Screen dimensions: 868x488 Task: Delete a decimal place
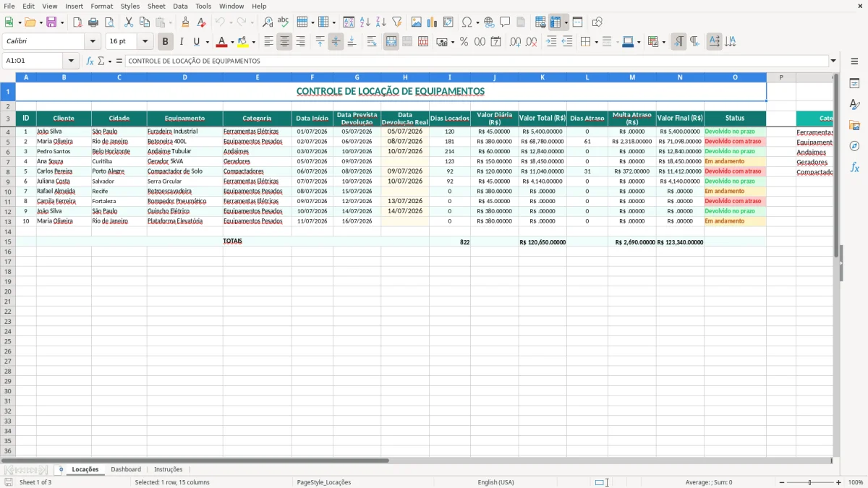point(532,42)
